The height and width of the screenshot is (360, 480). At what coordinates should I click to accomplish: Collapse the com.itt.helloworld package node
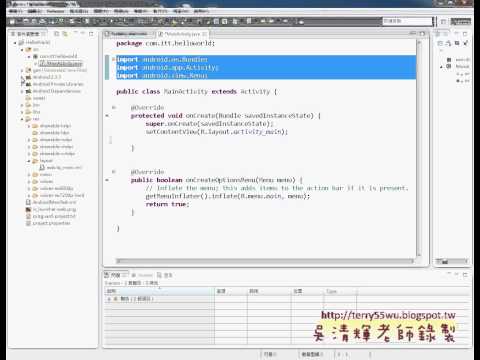(29, 57)
